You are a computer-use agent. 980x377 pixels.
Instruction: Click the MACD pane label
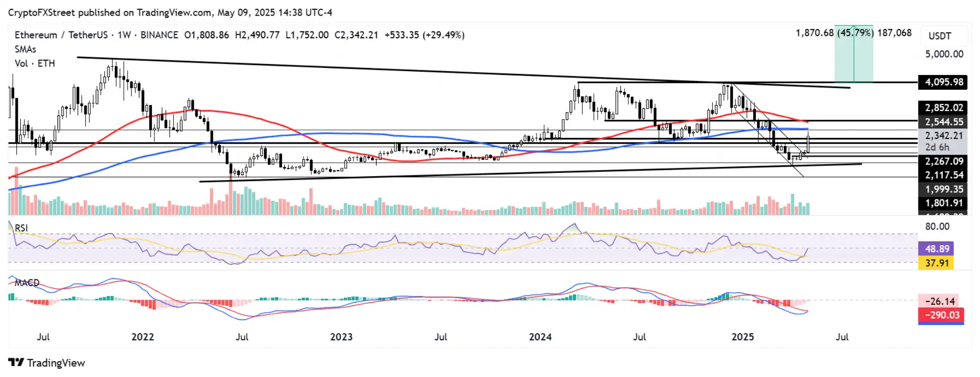click(x=27, y=283)
